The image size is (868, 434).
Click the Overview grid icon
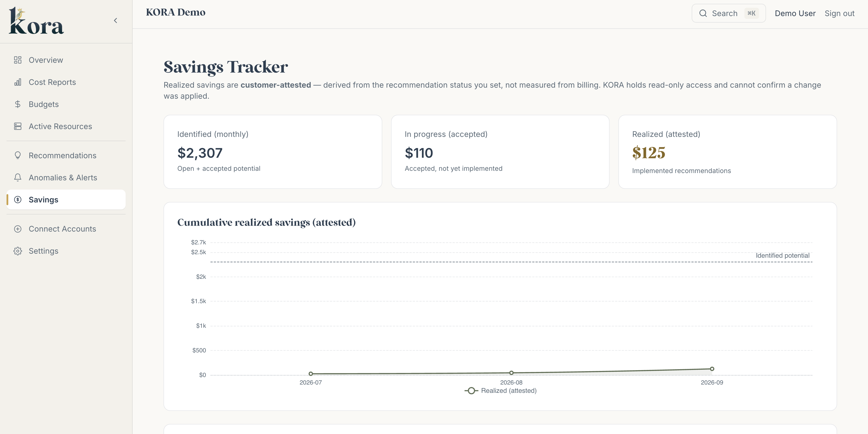[18, 60]
